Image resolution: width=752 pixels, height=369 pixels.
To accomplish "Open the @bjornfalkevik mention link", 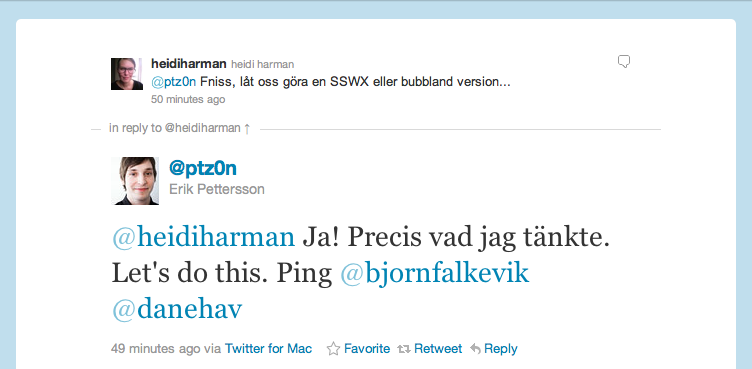I will 435,274.
